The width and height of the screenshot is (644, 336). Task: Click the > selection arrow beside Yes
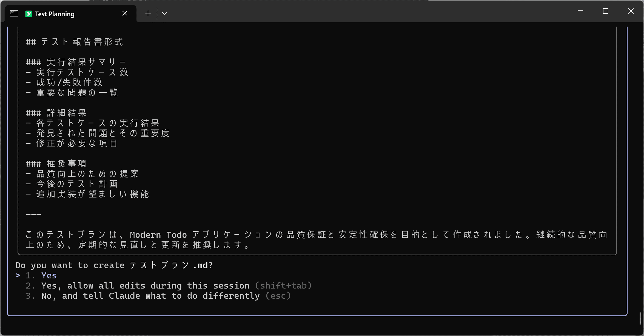point(18,275)
